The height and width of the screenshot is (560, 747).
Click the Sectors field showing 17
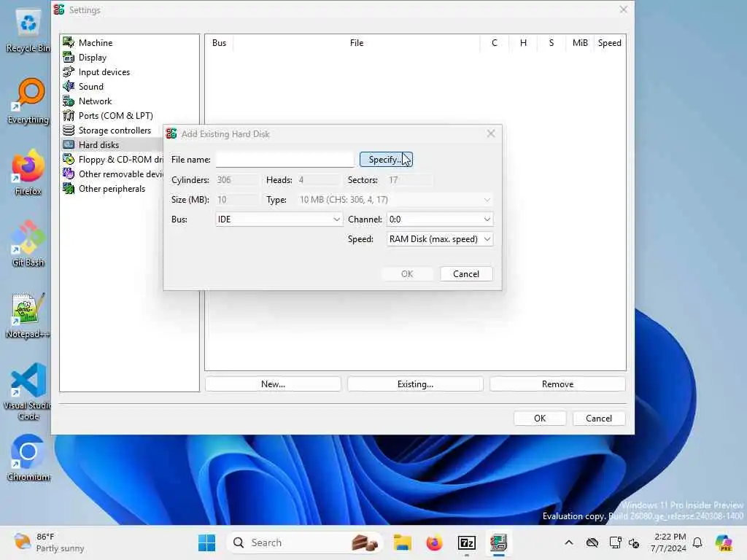[x=410, y=180]
